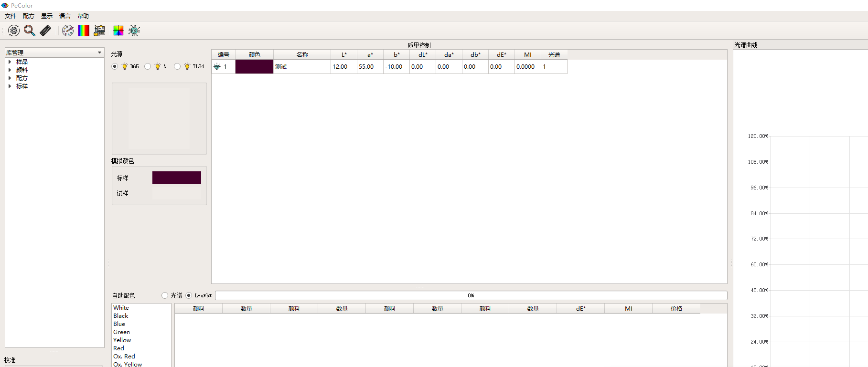
Task: Select the TL84 light source
Action: (x=177, y=66)
